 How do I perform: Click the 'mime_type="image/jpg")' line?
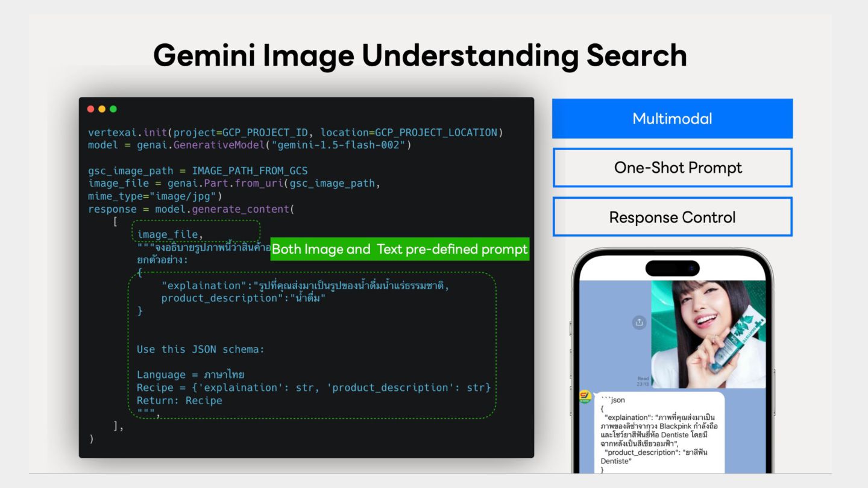click(156, 196)
